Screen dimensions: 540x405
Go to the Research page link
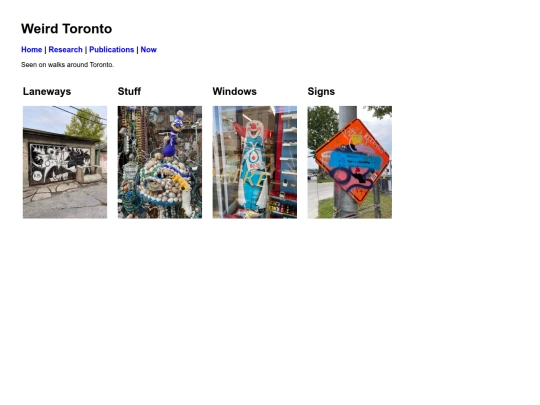pos(65,50)
